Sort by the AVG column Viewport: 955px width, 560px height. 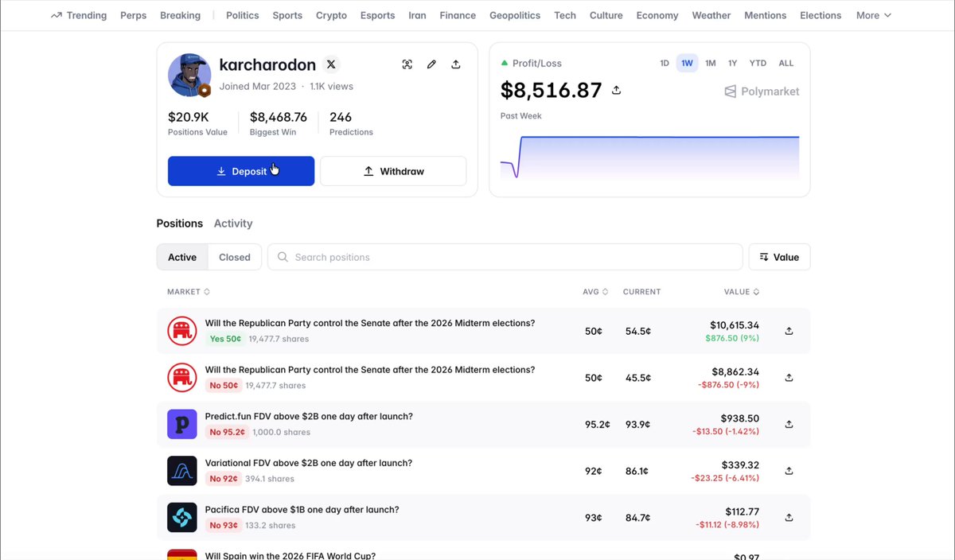tap(595, 292)
